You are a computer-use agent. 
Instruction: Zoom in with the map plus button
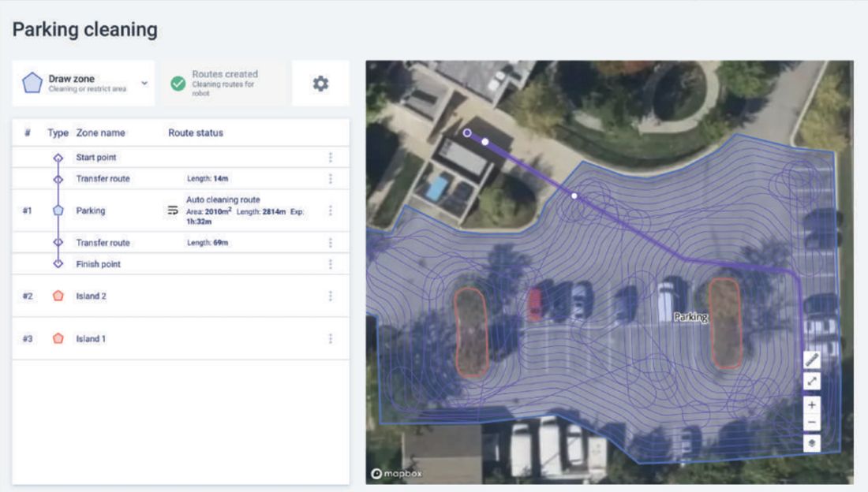point(811,405)
